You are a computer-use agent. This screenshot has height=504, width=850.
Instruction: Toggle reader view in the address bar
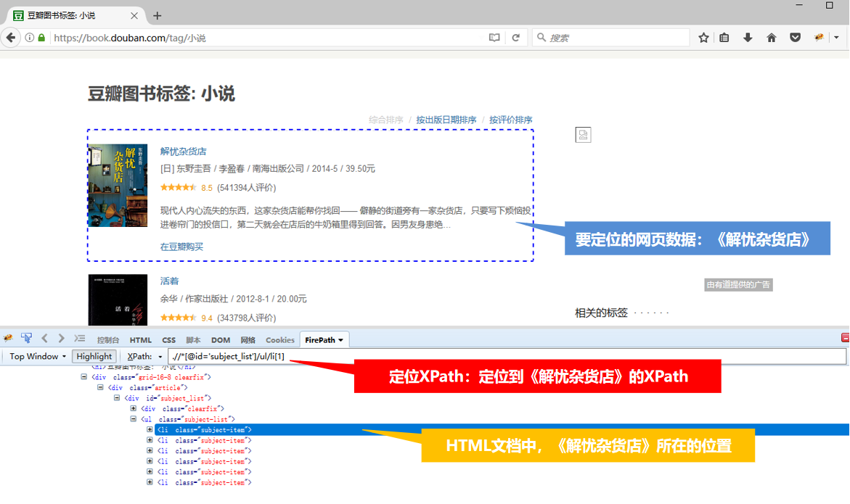(x=494, y=38)
